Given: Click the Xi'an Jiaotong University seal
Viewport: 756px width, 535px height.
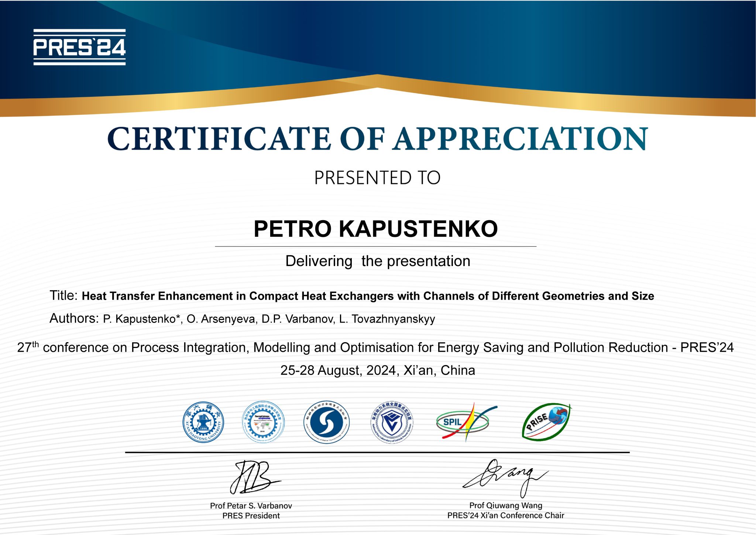Looking at the screenshot, I should pos(203,422).
